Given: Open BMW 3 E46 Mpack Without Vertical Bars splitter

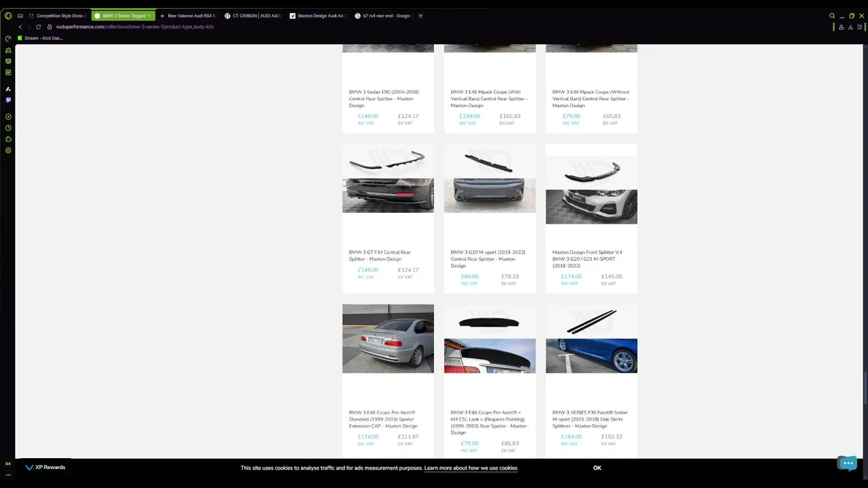Looking at the screenshot, I should [591, 99].
